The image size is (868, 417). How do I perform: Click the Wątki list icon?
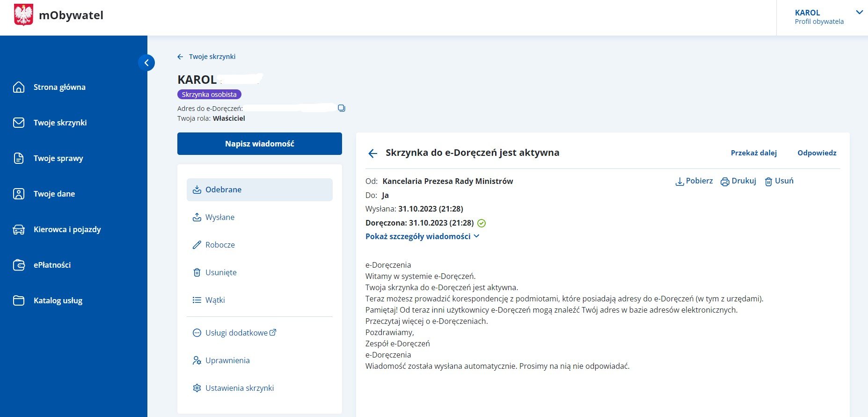(x=197, y=300)
